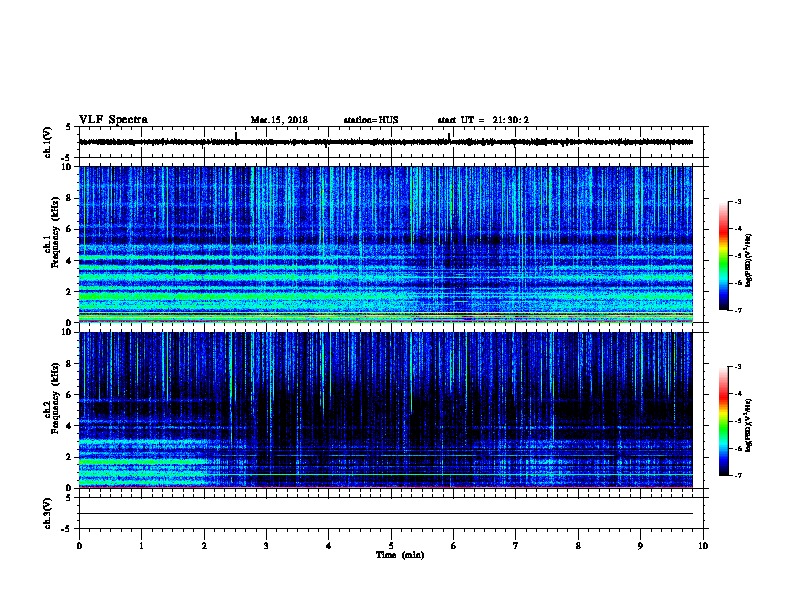This screenshot has width=792, height=612.
Task: Click time axis tick label "7"
Action: coord(516,546)
